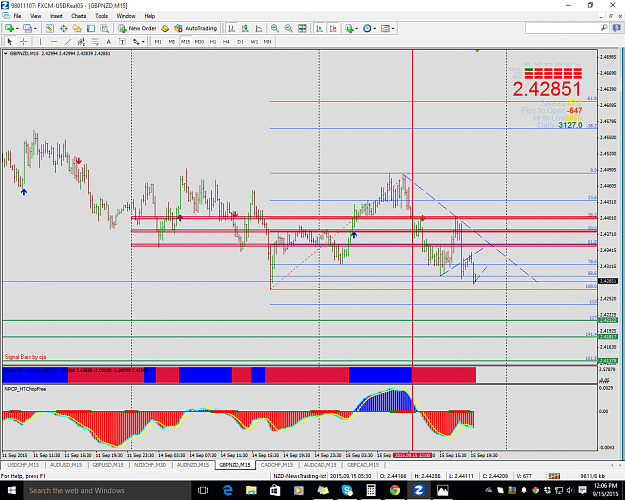Select the vertical line drawing tool
625x500 pixels.
pos(40,41)
